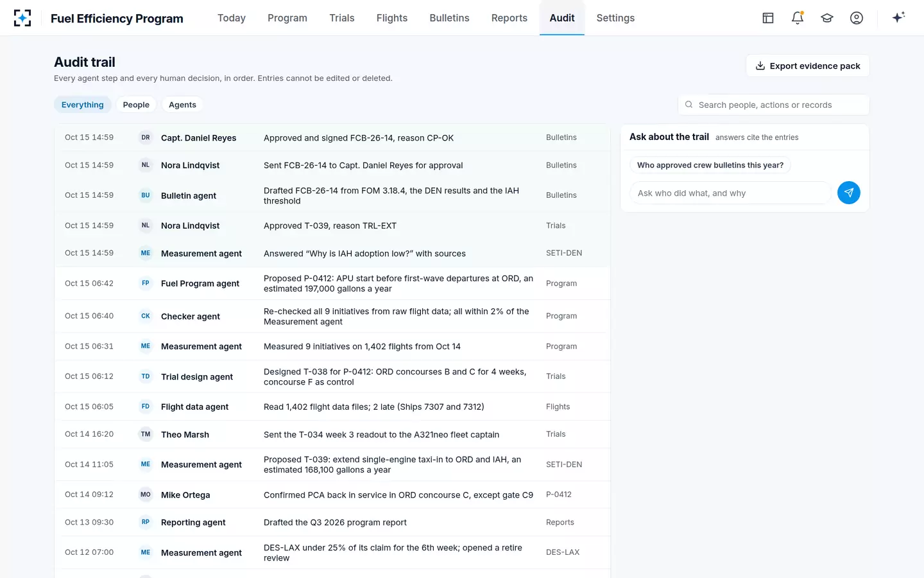The image size is (924, 578).
Task: Click the P-0412 record tag
Action: click(x=559, y=495)
